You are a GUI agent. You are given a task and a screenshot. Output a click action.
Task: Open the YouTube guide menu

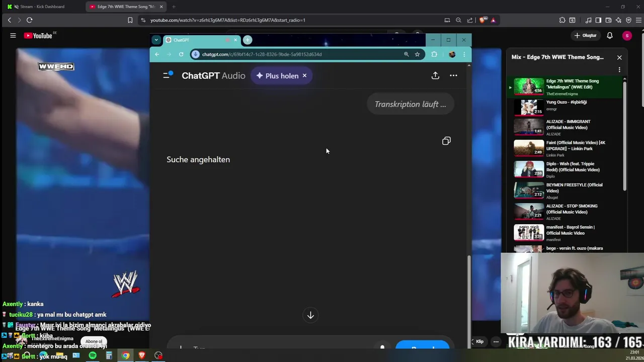[13, 36]
